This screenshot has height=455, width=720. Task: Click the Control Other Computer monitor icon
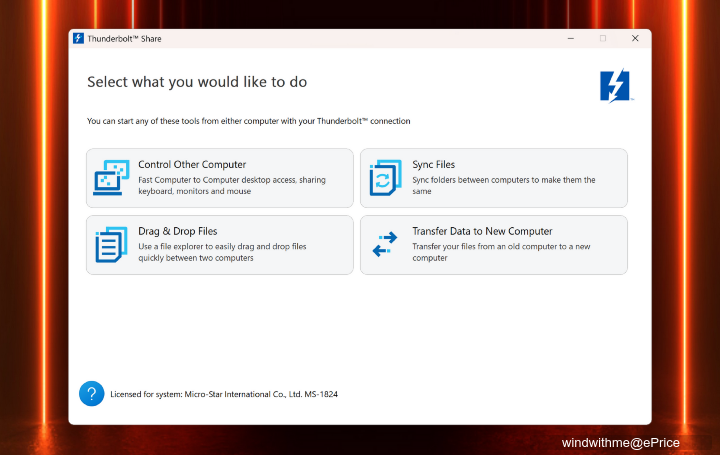coord(111,178)
